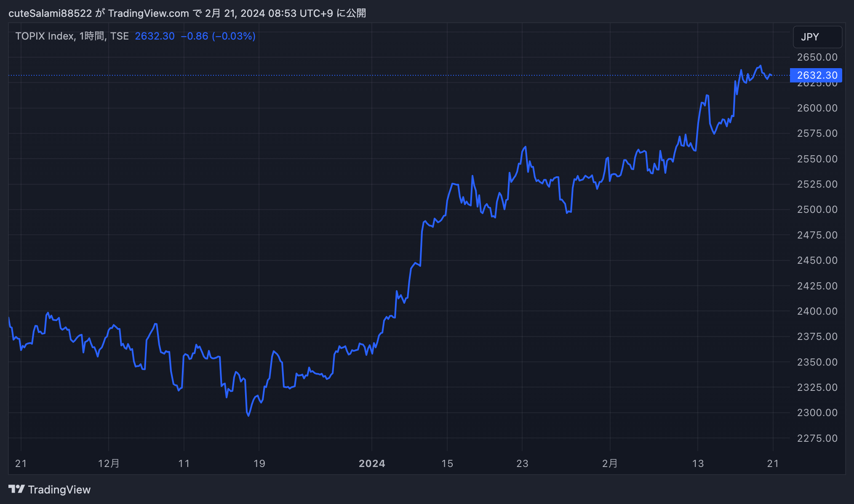Click the 2500.00 price scale label
854x504 pixels.
pyautogui.click(x=817, y=210)
